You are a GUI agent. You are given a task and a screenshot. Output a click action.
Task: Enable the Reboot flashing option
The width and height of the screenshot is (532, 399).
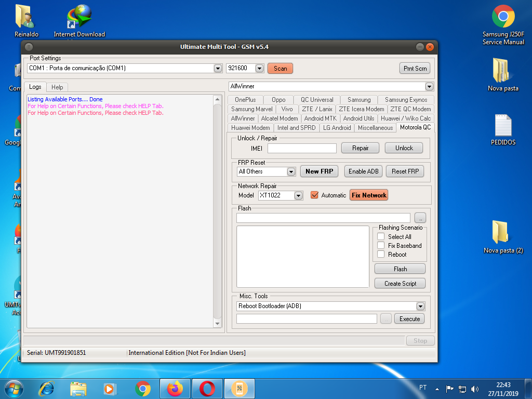click(x=381, y=254)
